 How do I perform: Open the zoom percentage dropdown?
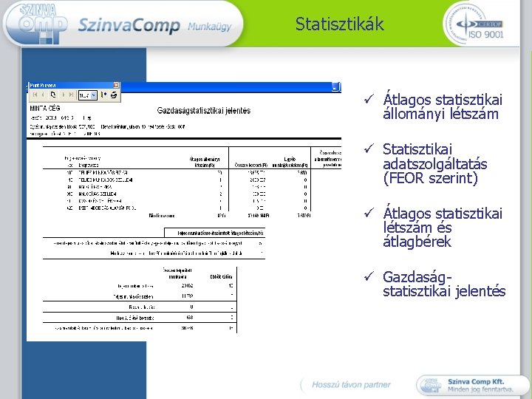tap(94, 95)
